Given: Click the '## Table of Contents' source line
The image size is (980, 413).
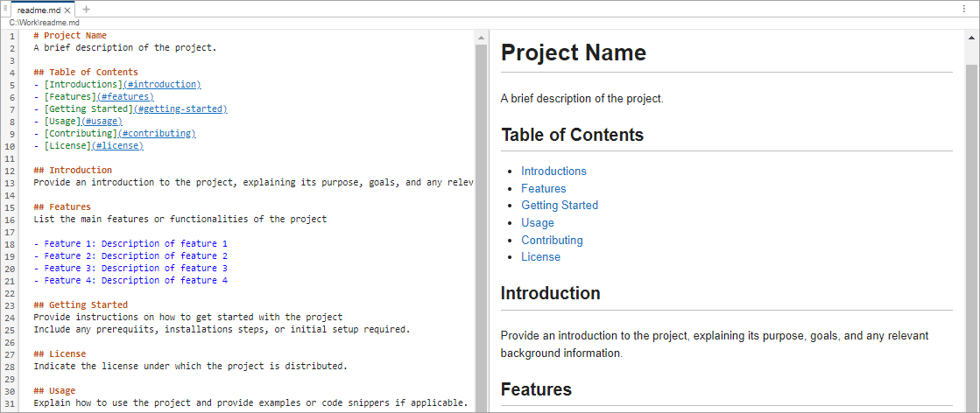Looking at the screenshot, I should (86, 73).
